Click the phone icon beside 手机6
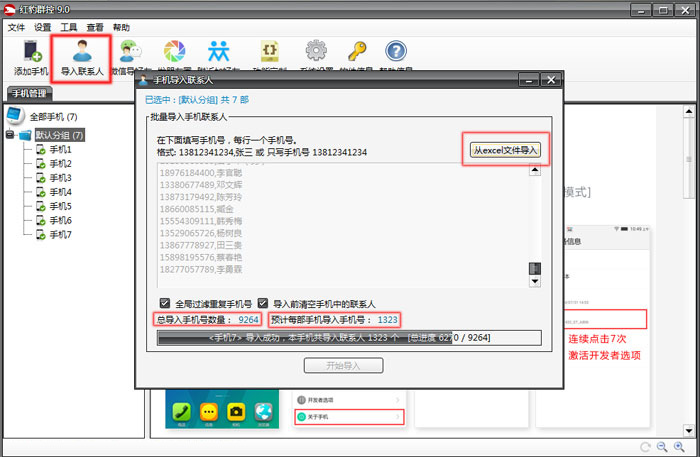 coord(41,220)
